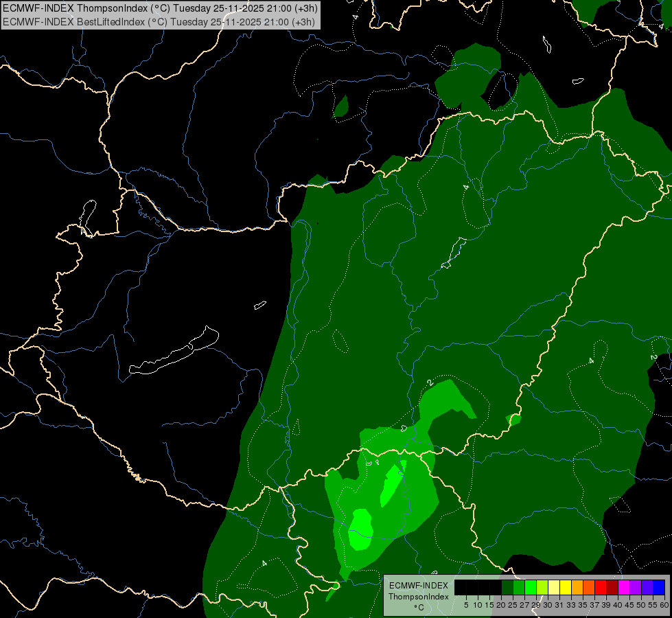
Task: Select the indigo 50–55 legend swatch
Action: pyautogui.click(x=647, y=587)
